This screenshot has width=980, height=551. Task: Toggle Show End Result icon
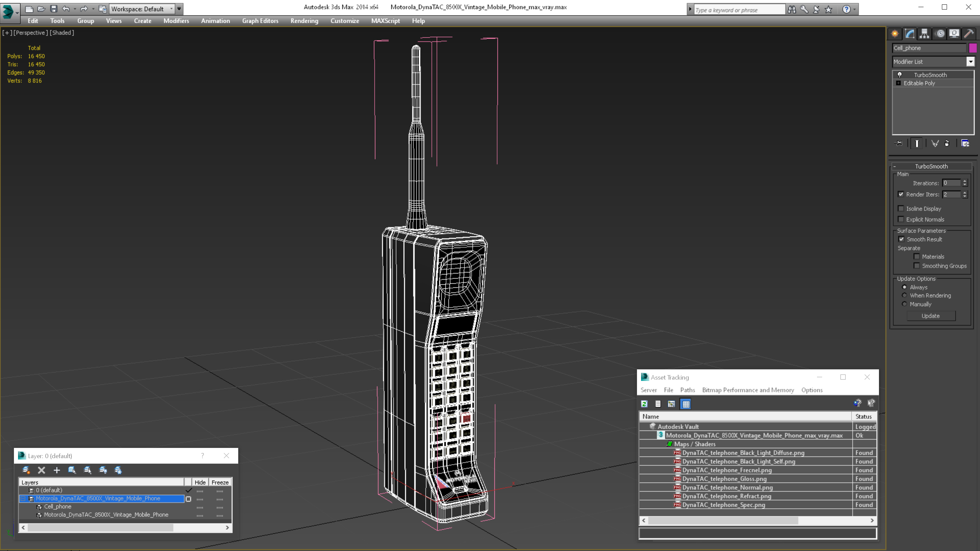tap(917, 143)
